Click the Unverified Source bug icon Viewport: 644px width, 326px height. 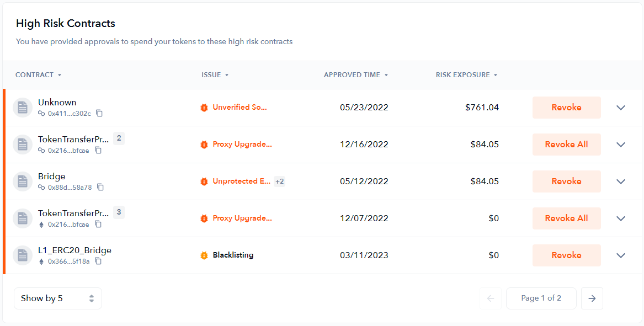click(x=204, y=108)
